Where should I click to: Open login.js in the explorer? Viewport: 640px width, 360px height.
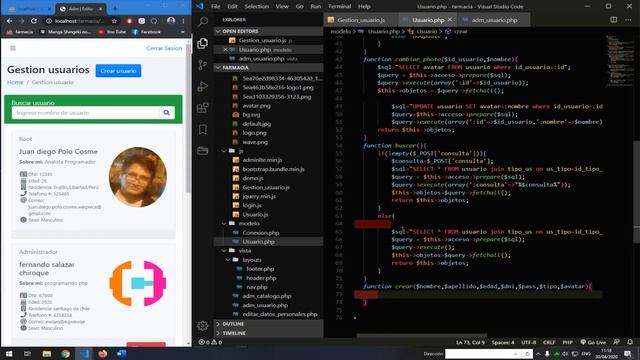pyautogui.click(x=252, y=205)
